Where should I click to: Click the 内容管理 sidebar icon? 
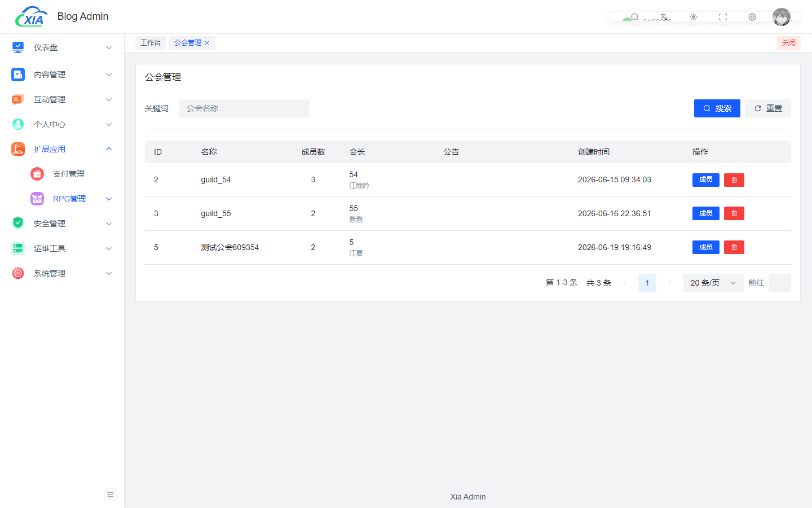[18, 75]
